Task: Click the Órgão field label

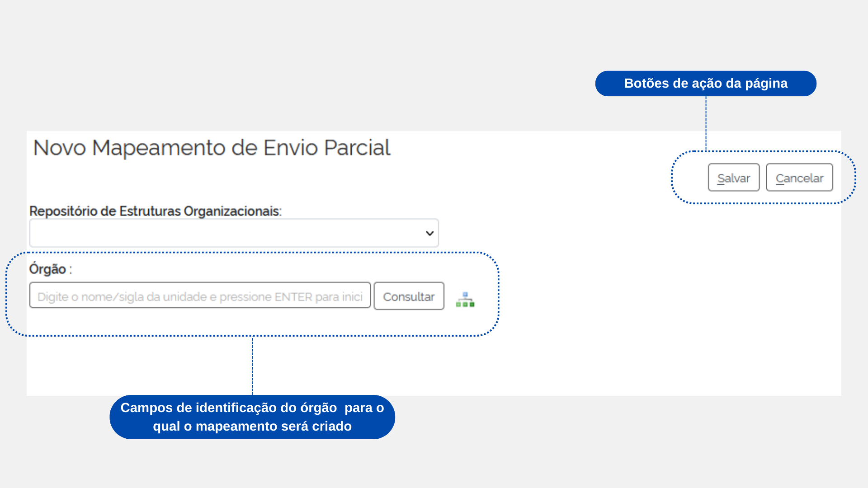Action: point(48,269)
